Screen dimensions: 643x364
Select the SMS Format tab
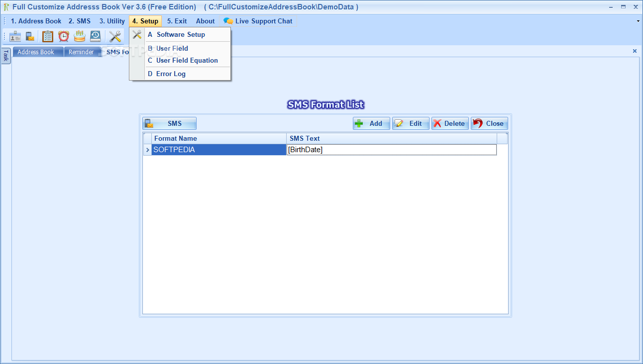[116, 52]
